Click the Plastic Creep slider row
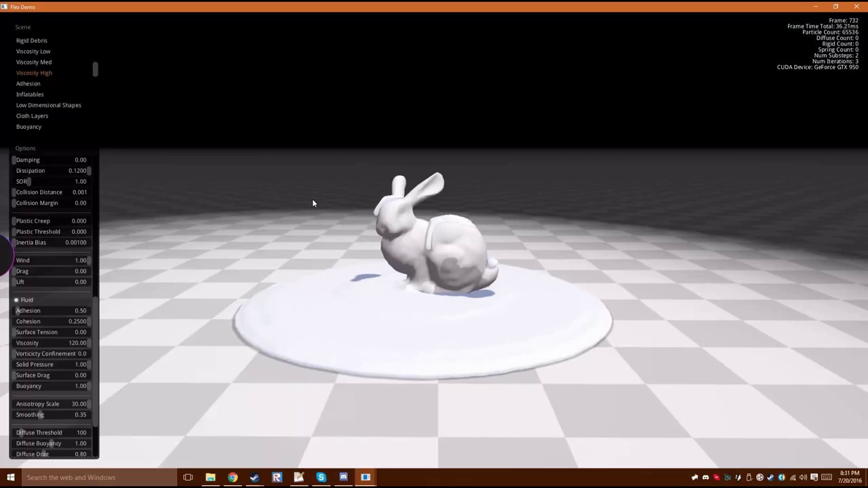This screenshot has height=488, width=868. coord(52,221)
